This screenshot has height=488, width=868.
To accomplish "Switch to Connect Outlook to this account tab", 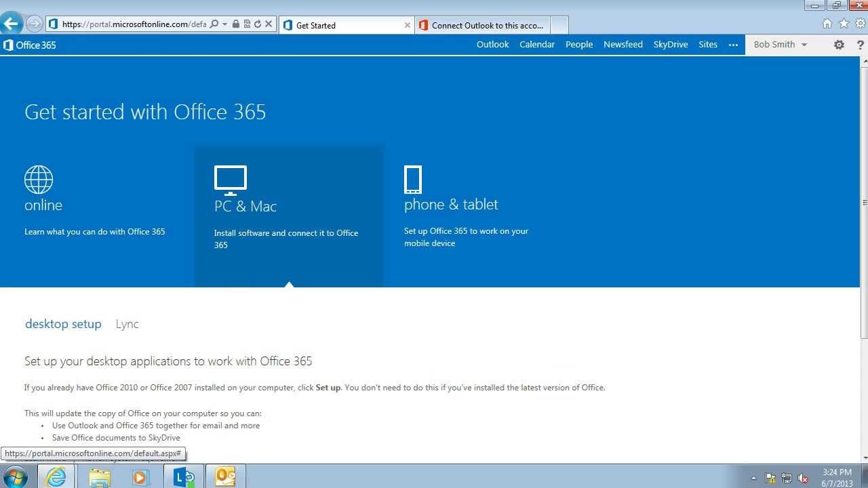I will pyautogui.click(x=482, y=25).
